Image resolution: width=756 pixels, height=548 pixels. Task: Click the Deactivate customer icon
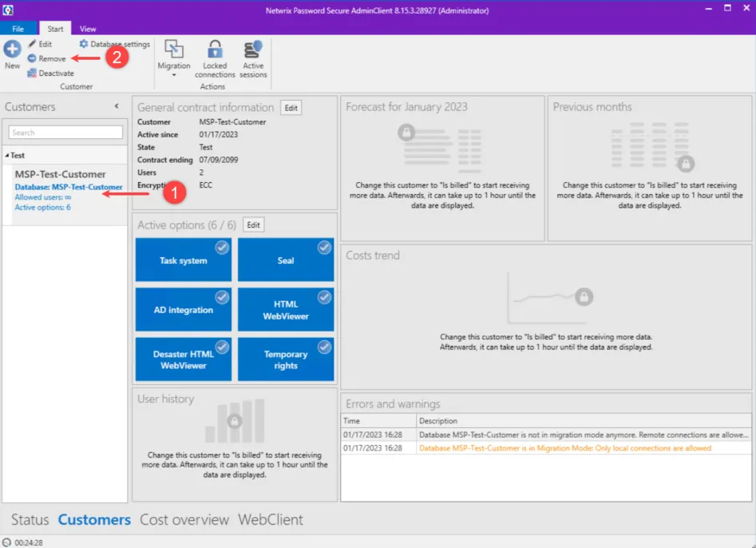click(x=32, y=73)
